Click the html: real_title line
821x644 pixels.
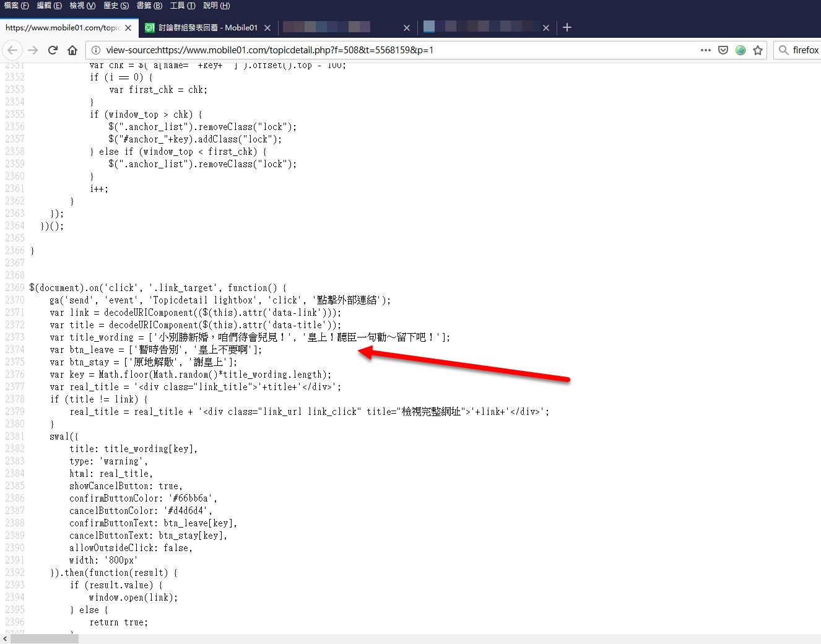111,474
